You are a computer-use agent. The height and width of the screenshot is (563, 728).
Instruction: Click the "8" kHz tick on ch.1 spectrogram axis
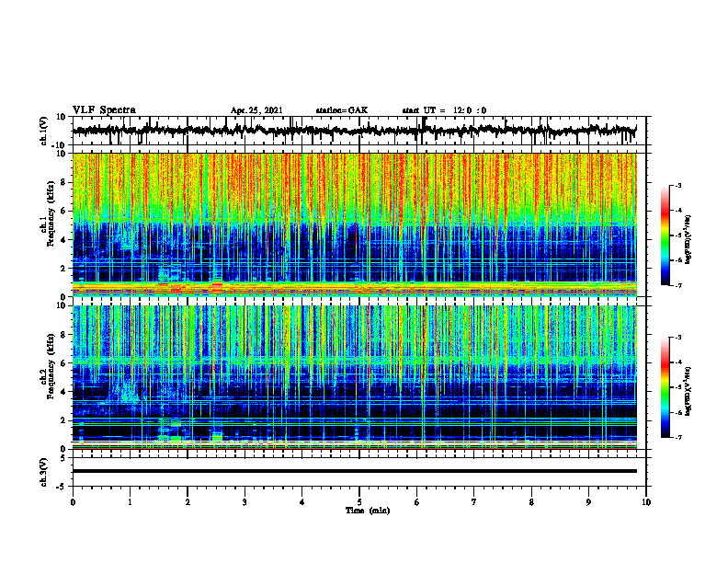(x=63, y=182)
